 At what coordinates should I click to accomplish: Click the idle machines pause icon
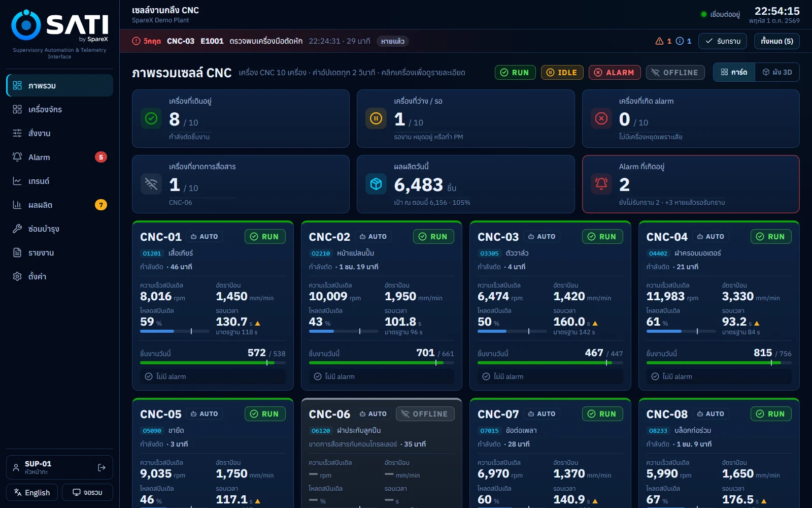[376, 118]
